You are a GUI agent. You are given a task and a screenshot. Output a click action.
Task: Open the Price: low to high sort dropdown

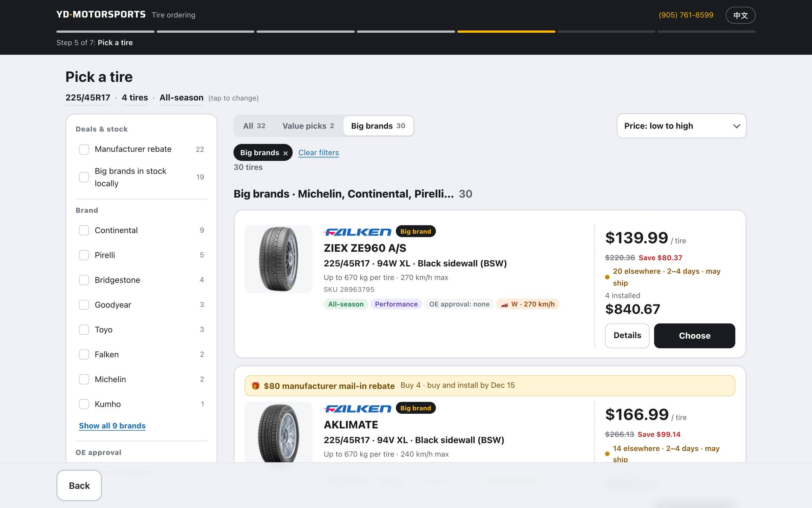pos(681,126)
